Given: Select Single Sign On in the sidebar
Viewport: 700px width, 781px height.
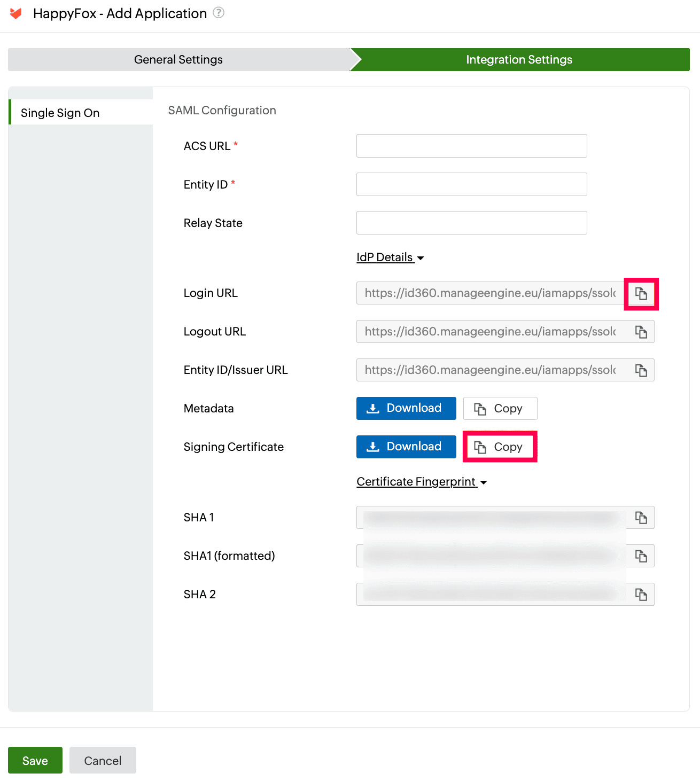Looking at the screenshot, I should click(81, 112).
